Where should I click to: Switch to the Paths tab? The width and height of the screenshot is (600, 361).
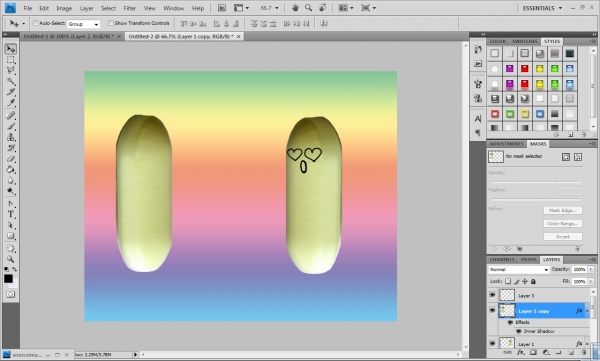click(528, 260)
